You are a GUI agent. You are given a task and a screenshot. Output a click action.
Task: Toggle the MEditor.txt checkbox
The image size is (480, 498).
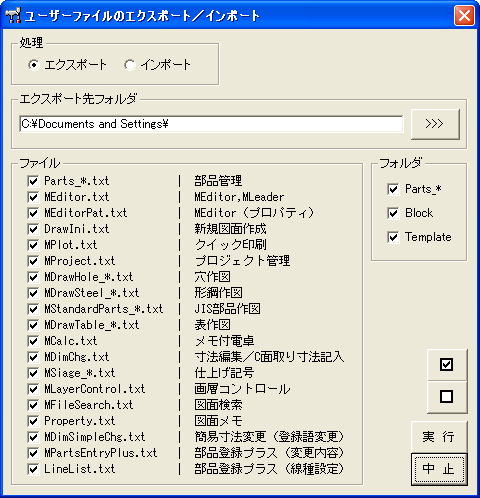(x=33, y=197)
